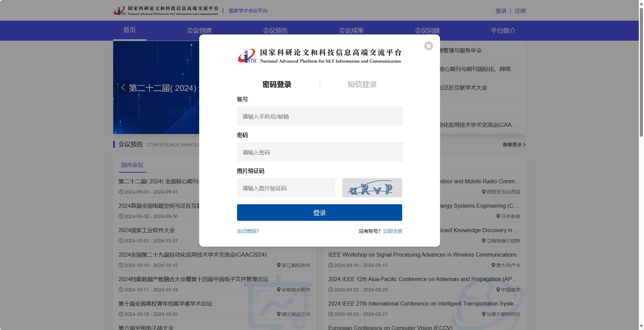Click the 2024-10-01 - 2024-10-01 date text
644x330 pixels.
[x=151, y=241]
